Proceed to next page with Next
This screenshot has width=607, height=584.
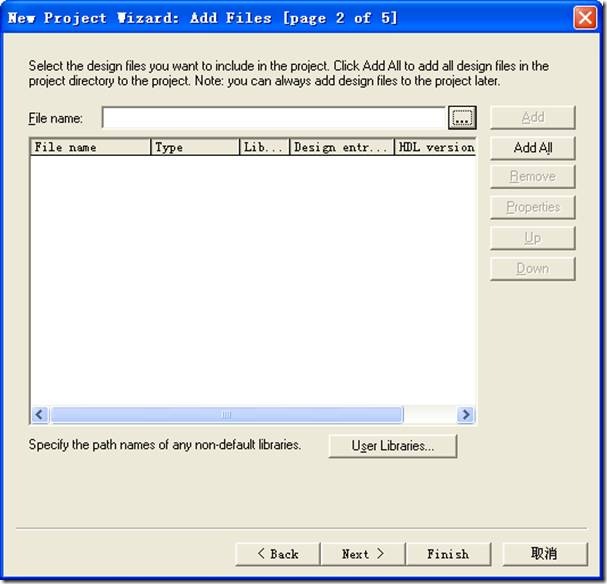362,554
